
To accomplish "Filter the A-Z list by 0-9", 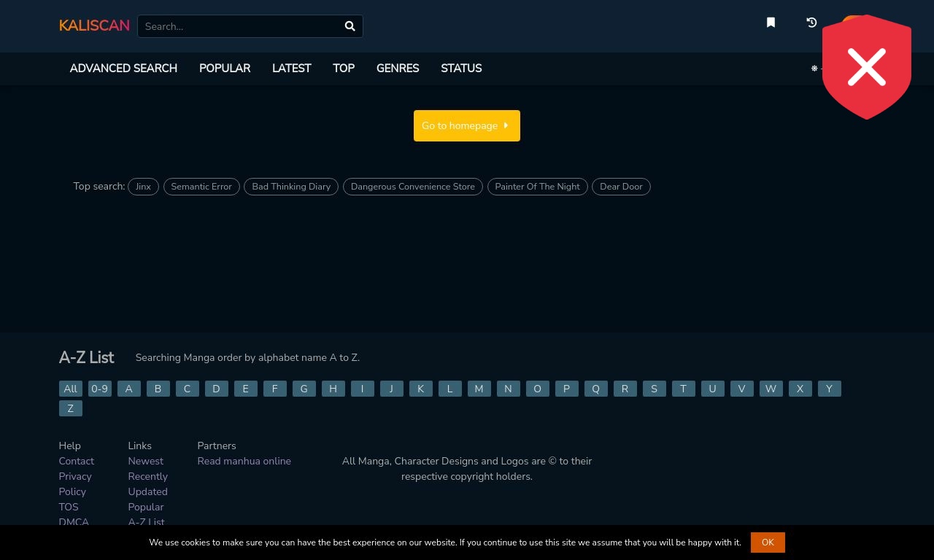I will coord(99,389).
